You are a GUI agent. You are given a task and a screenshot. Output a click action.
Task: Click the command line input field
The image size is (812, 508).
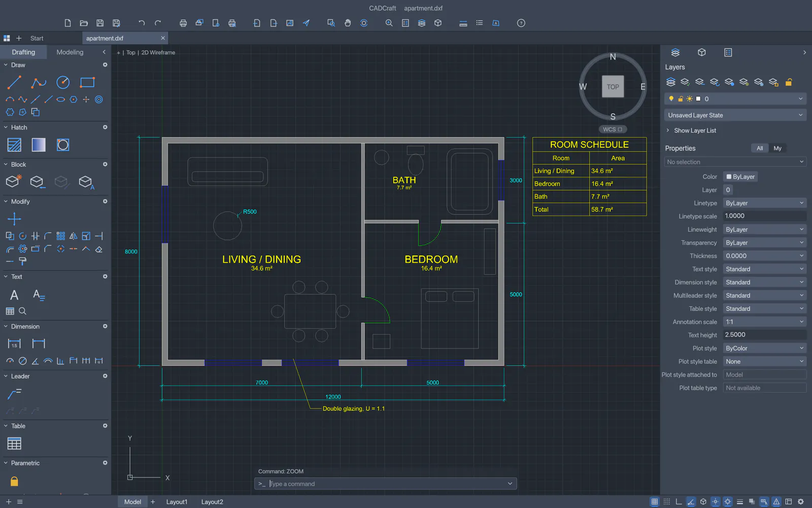(x=386, y=484)
